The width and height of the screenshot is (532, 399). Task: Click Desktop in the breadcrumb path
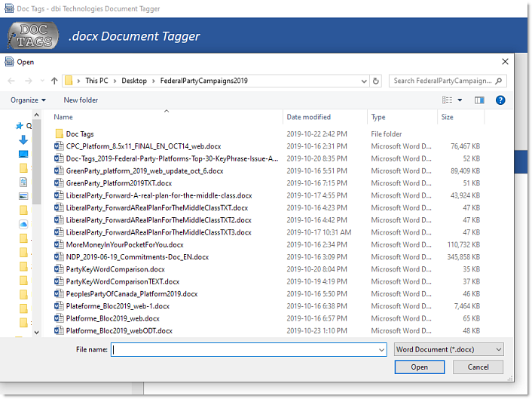(134, 81)
